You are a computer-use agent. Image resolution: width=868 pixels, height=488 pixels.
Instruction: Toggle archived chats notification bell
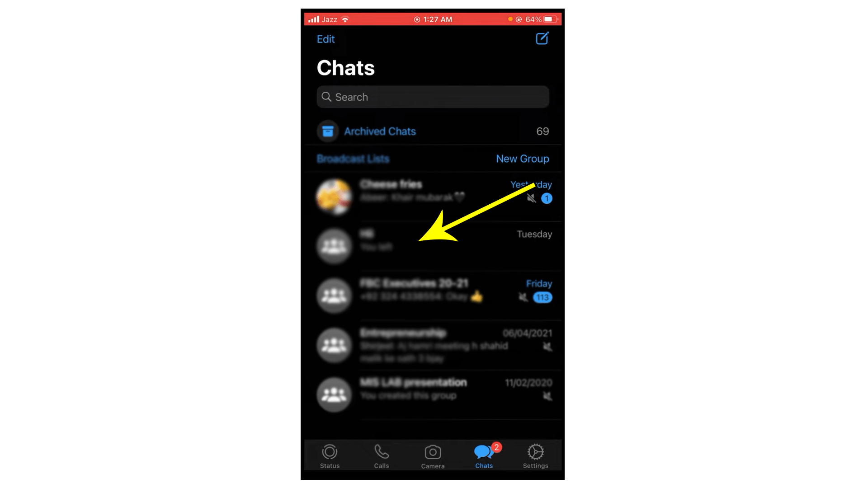pos(542,131)
